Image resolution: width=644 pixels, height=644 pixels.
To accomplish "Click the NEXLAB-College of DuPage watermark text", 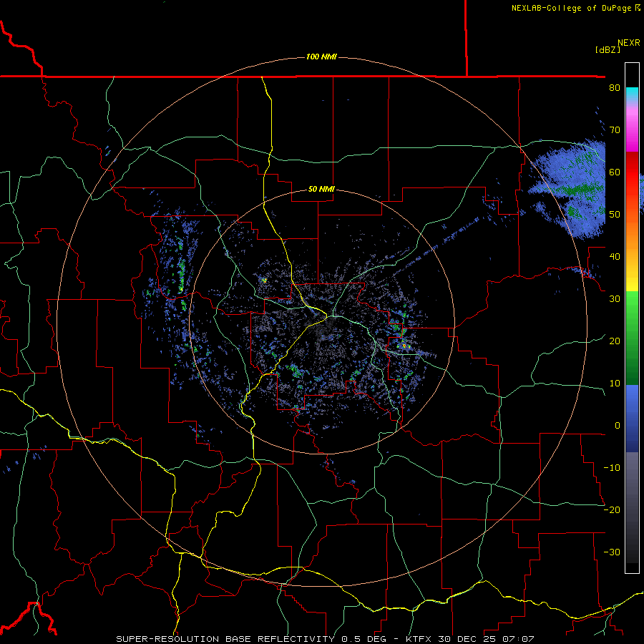I will click(x=575, y=8).
